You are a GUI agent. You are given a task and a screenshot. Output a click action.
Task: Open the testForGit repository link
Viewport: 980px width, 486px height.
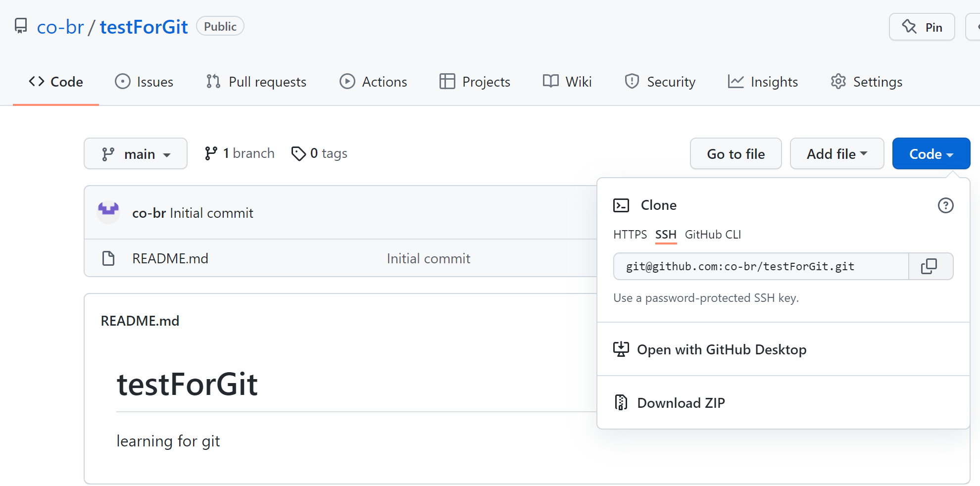(144, 27)
